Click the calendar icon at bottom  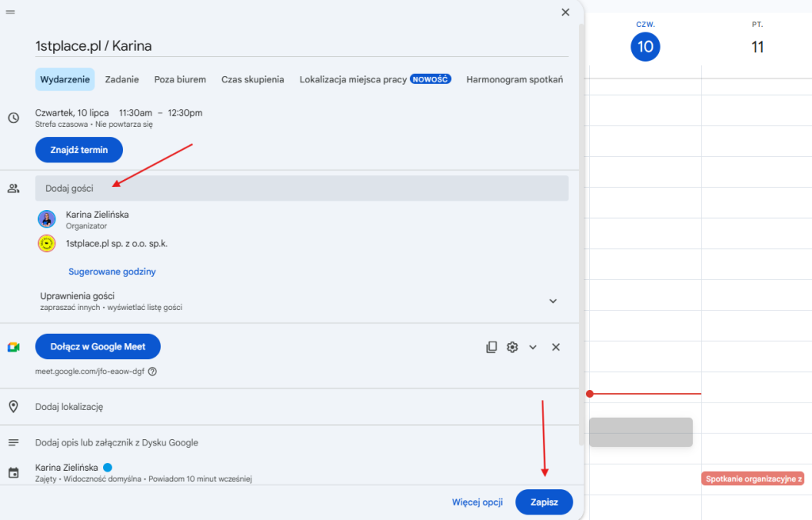[13, 473]
